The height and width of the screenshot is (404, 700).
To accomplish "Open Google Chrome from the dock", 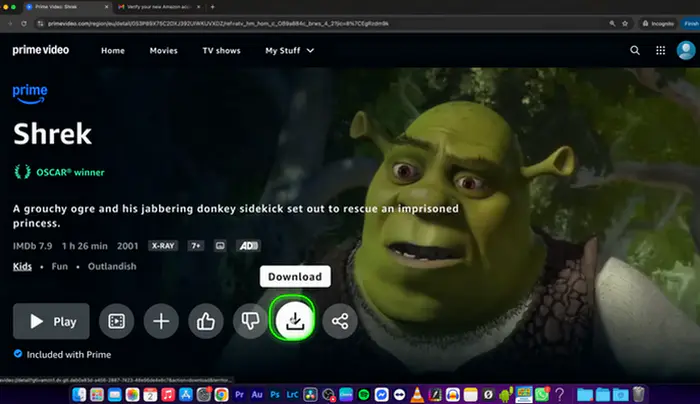I will tap(221, 395).
